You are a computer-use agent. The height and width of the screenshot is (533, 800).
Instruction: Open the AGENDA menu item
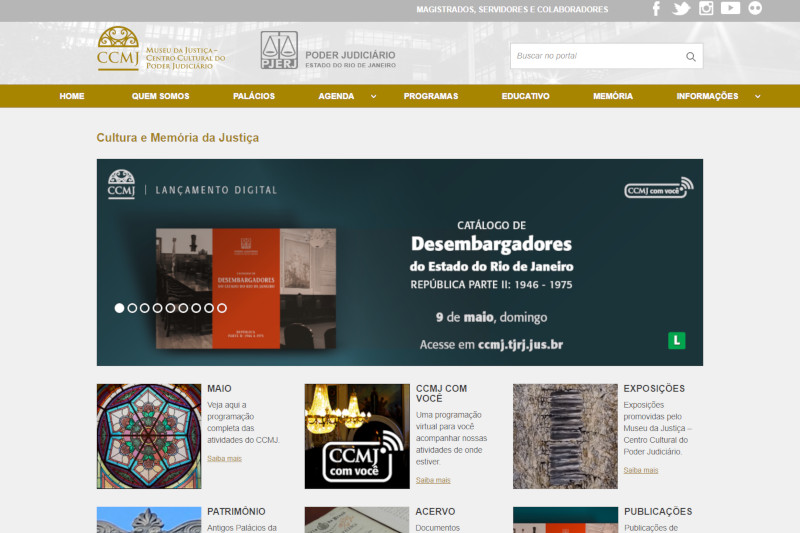336,96
